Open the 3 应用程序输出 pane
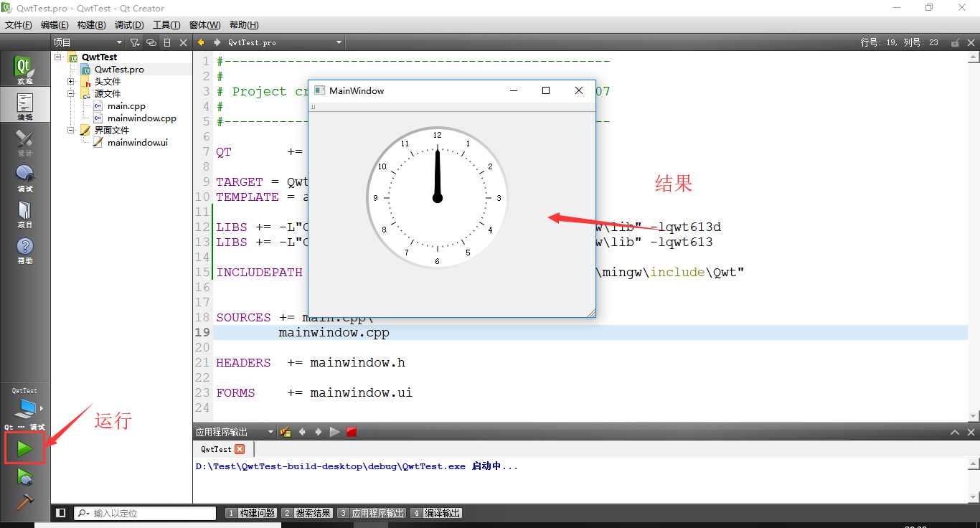Viewport: 980px width, 528px height. pos(372,513)
